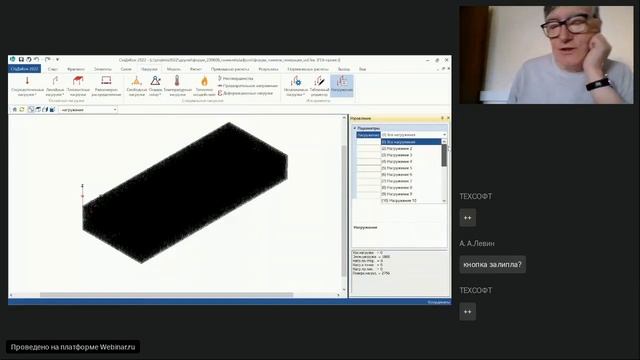Choose '(10) Нагружение 10' in dropdown list
Screen dimensions: 640x360
[411, 201]
